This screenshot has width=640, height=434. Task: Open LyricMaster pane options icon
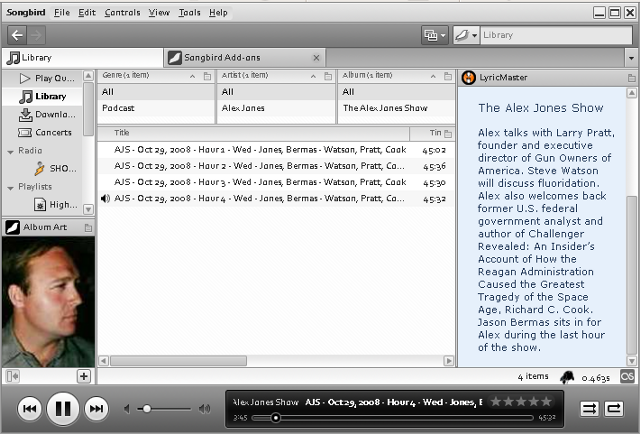tap(631, 78)
